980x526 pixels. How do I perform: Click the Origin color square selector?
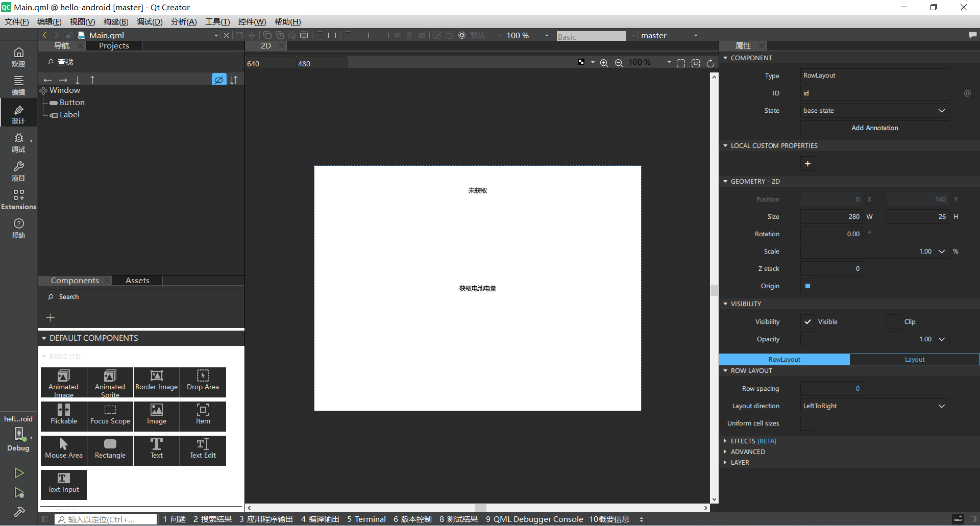click(807, 286)
